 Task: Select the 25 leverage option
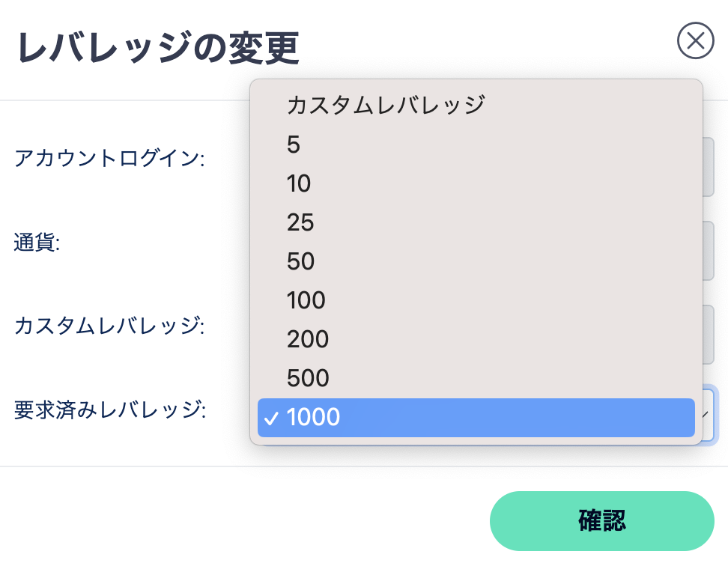click(x=300, y=222)
